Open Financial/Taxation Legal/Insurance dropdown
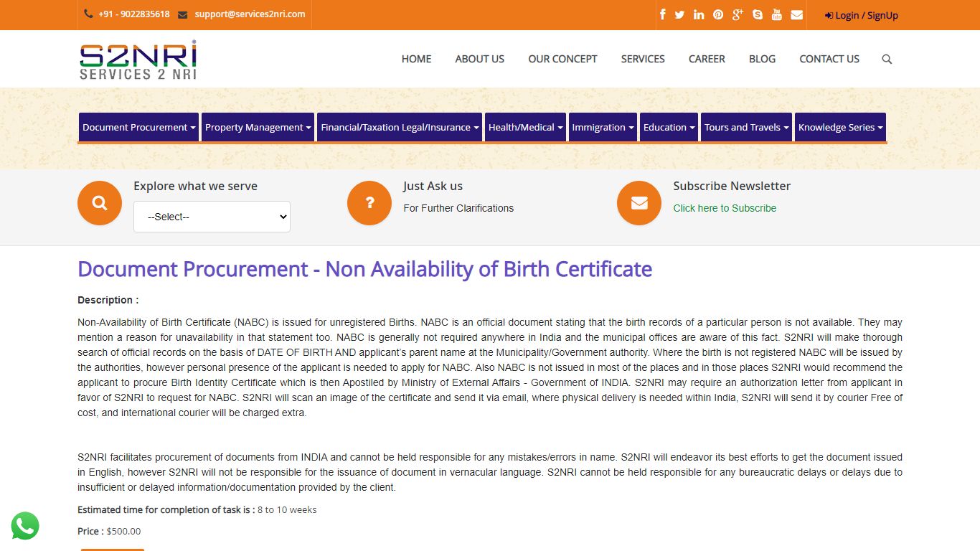This screenshot has height=551, width=980. pyautogui.click(x=400, y=127)
